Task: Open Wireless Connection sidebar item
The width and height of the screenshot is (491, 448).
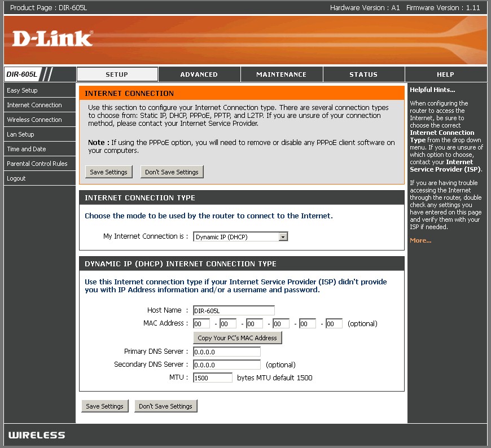Action: [x=40, y=120]
